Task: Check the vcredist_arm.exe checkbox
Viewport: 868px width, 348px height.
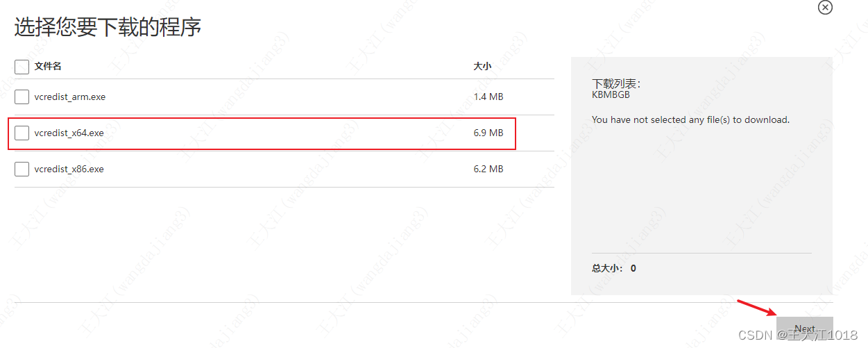Action: (22, 97)
